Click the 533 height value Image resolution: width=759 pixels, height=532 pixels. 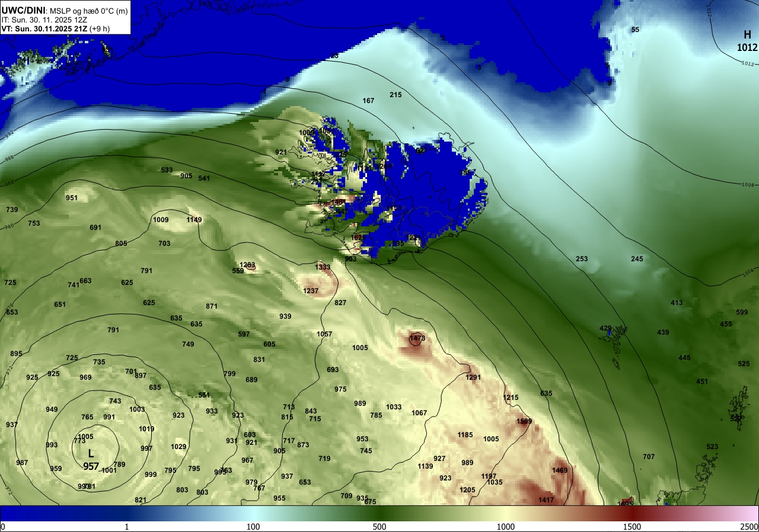coord(167,170)
